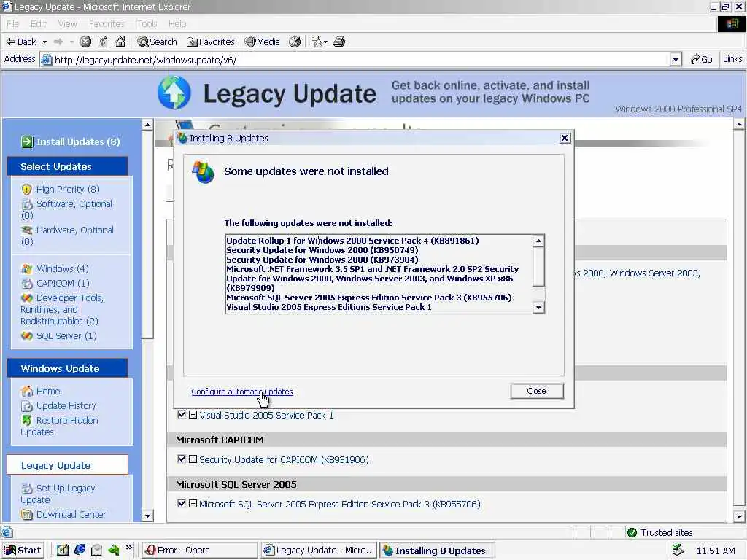Click the Restore Hidden Updates icon
Image resolution: width=747 pixels, height=560 pixels.
tap(27, 421)
